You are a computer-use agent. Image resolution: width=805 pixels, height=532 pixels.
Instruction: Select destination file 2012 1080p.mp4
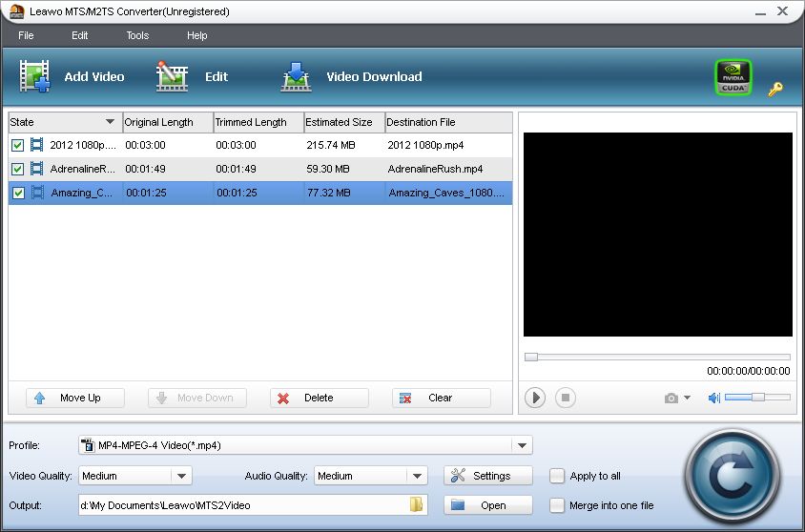coord(425,145)
